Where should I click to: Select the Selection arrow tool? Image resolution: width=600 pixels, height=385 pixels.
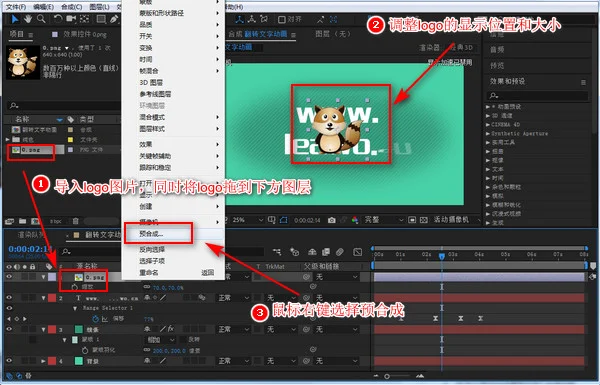(15, 19)
